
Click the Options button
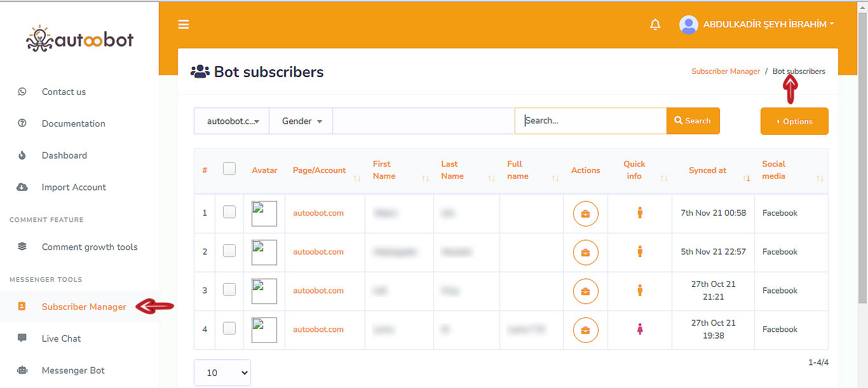tap(794, 121)
